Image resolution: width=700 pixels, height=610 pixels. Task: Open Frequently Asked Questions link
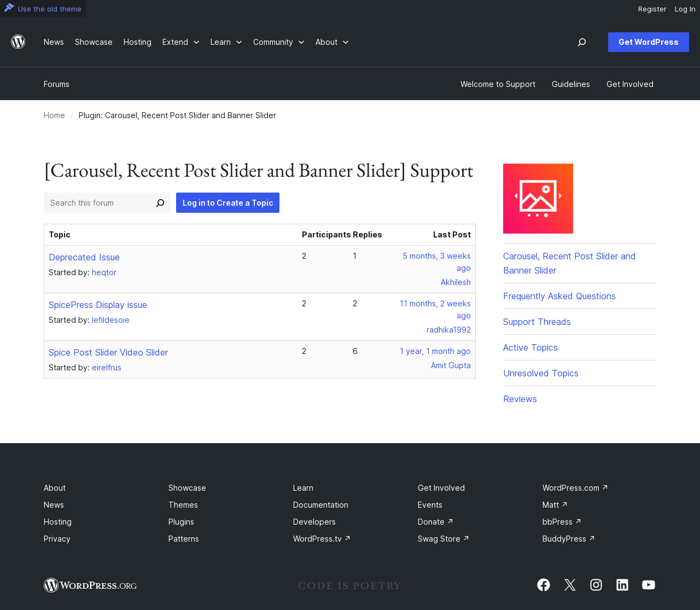(559, 296)
